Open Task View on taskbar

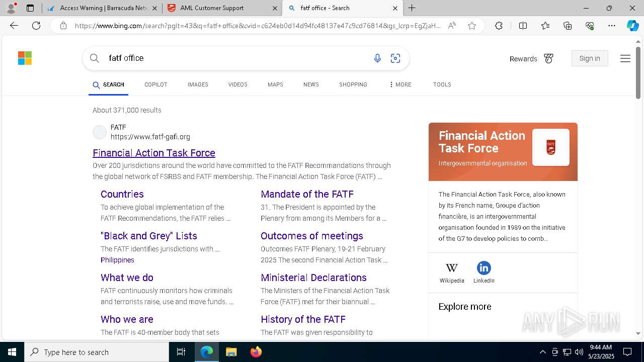tap(181, 352)
